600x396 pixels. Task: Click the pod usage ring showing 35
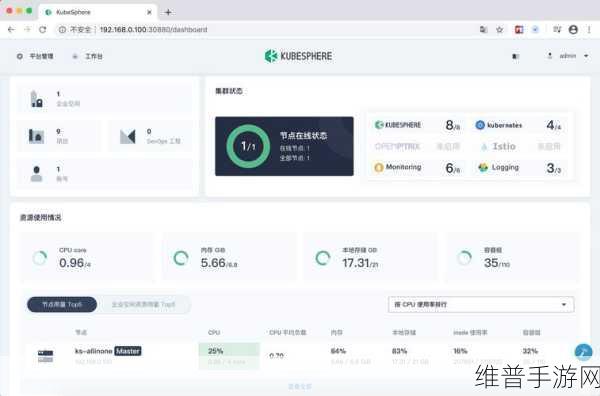pos(464,258)
